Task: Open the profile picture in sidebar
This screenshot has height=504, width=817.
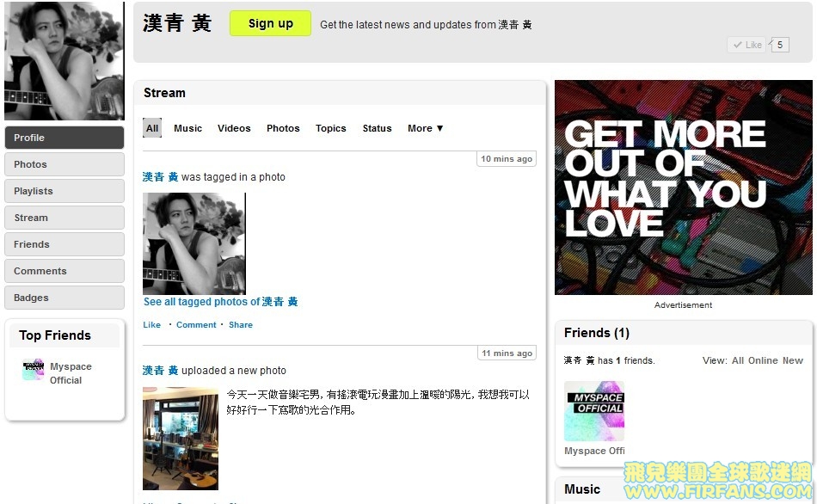Action: coord(64,60)
